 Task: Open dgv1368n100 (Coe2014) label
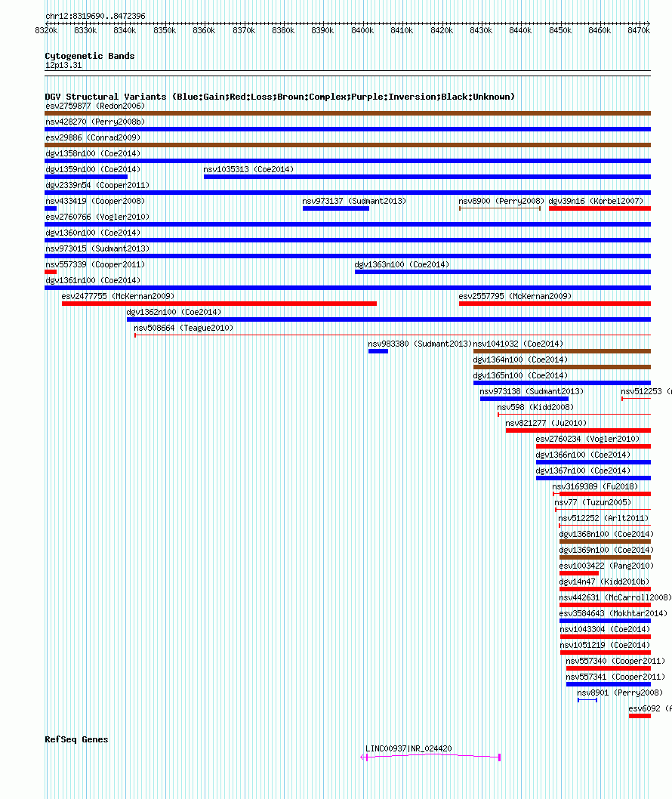point(606,534)
